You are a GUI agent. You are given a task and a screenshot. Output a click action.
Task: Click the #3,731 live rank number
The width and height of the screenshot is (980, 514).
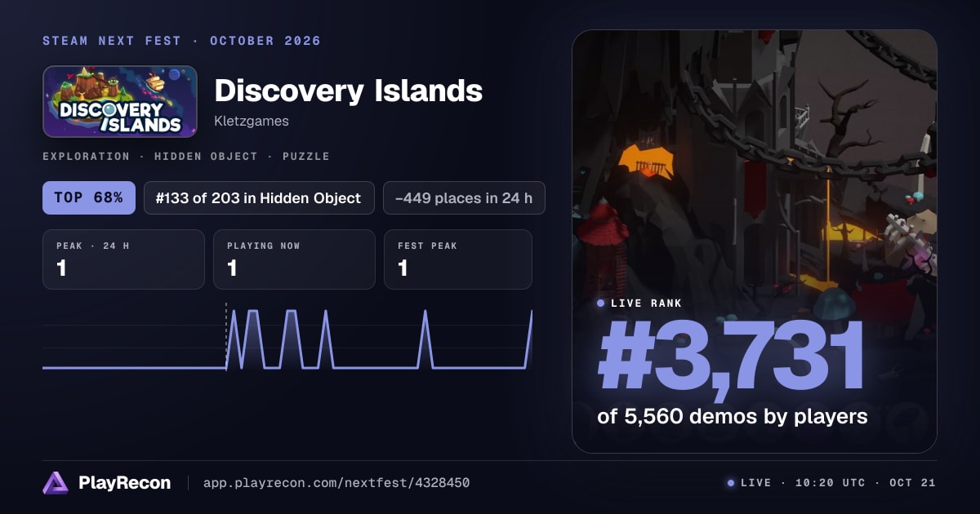[731, 357]
